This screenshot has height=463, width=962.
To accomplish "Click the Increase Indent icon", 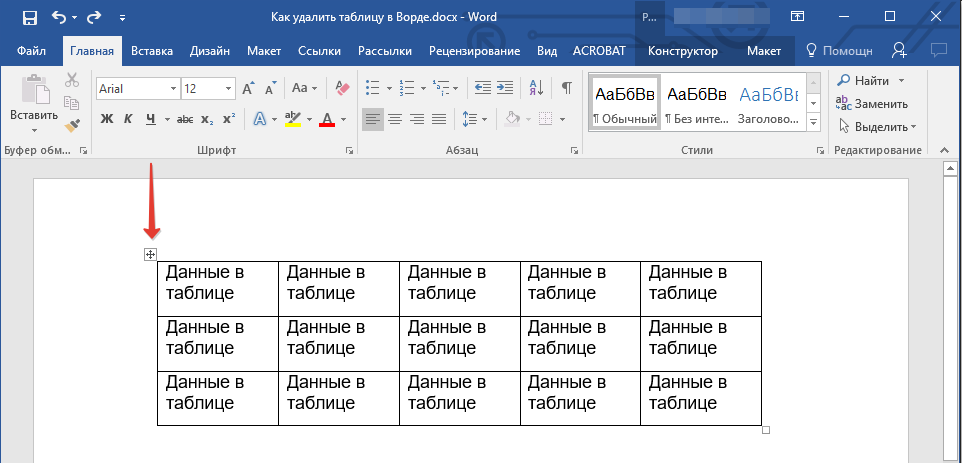I will tap(506, 89).
